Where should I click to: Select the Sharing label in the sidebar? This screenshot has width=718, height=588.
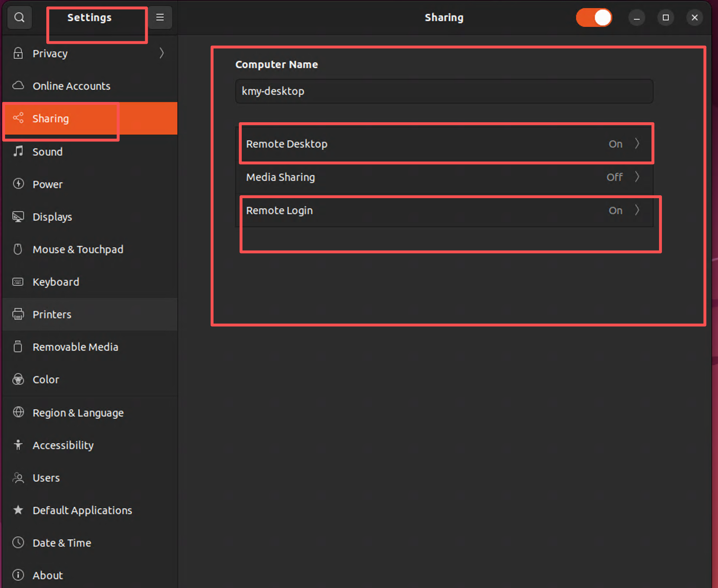(x=51, y=119)
